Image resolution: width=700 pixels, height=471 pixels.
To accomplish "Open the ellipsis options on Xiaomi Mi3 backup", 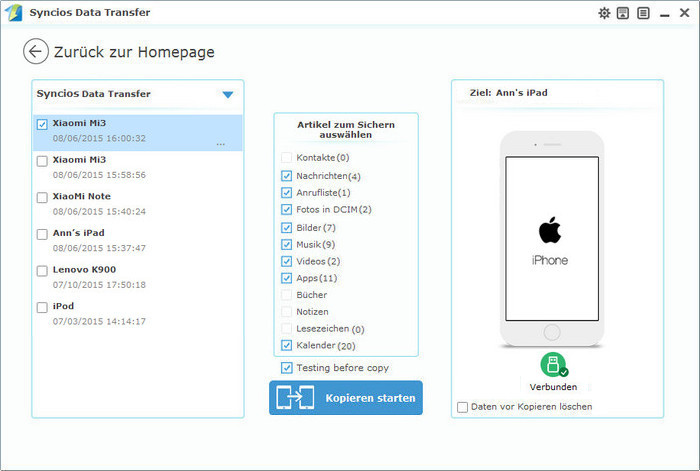I will [x=221, y=144].
